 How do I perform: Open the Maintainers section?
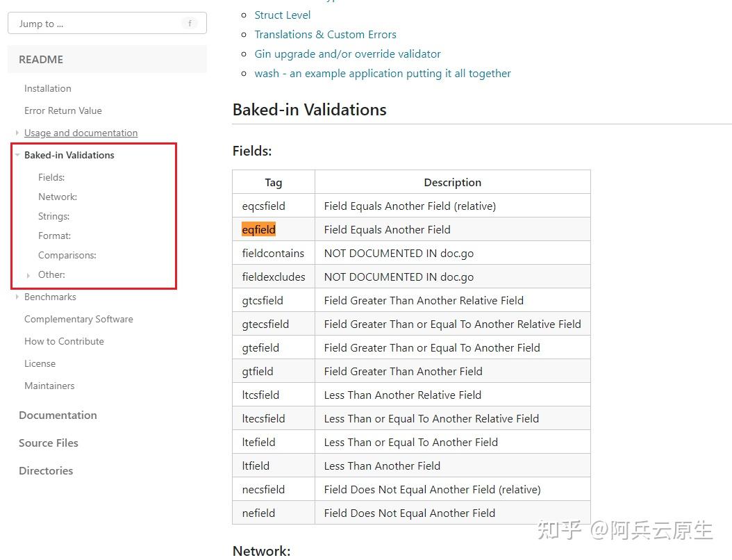(x=49, y=386)
